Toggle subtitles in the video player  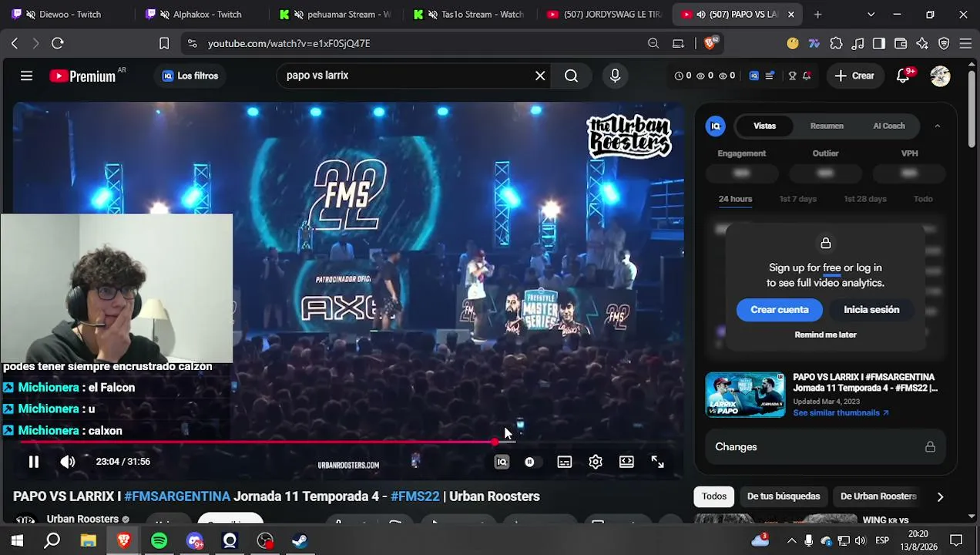(x=565, y=462)
